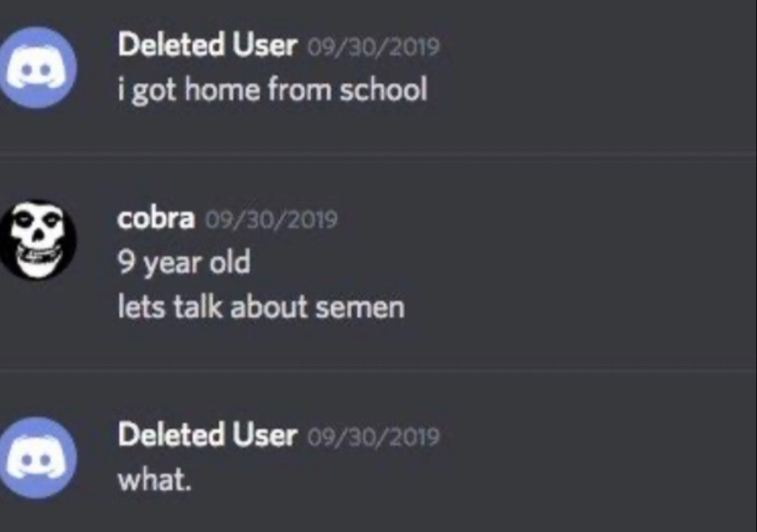Viewport: 757px width, 532px height.
Task: Click the divider line above cobra's messages
Action: point(378,154)
